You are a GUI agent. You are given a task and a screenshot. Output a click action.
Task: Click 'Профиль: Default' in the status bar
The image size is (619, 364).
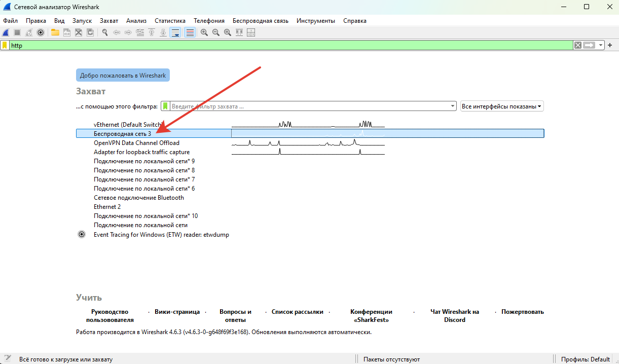(585, 359)
